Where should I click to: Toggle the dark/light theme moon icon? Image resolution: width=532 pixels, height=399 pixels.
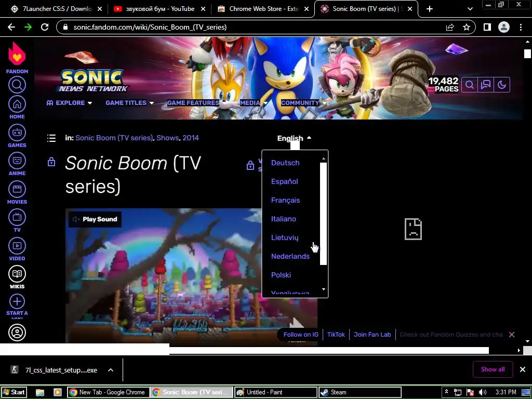[502, 85]
